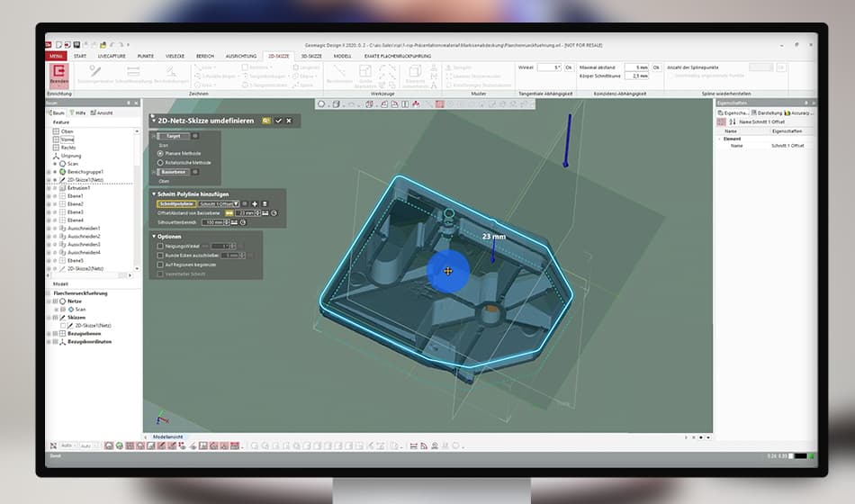Enable the Neigungswinkel checkbox
This screenshot has width=855, height=504.
[x=160, y=246]
